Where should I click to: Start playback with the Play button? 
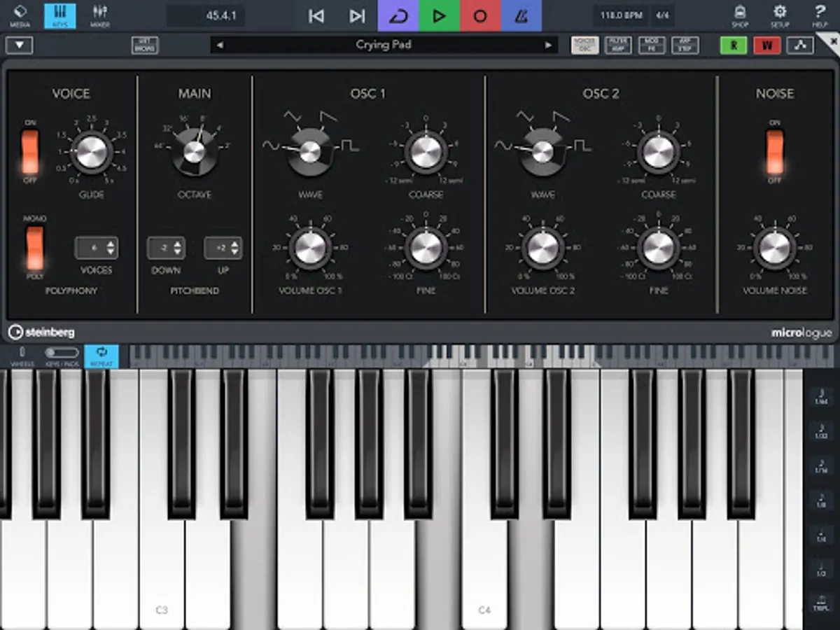(439, 15)
